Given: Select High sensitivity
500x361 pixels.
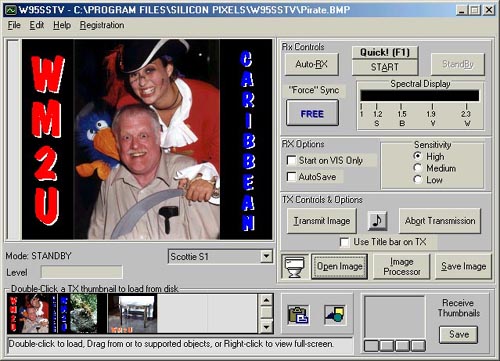Looking at the screenshot, I should point(417,156).
